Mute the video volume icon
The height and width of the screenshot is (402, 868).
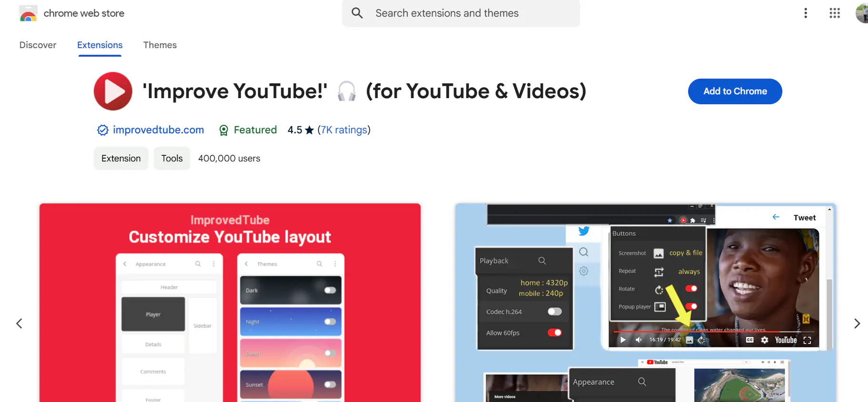click(x=639, y=340)
